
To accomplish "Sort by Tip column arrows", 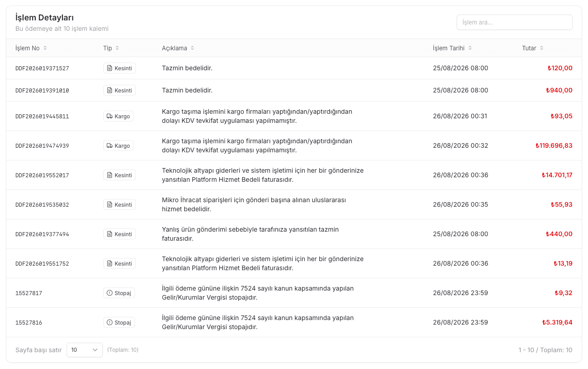I will pyautogui.click(x=117, y=48).
